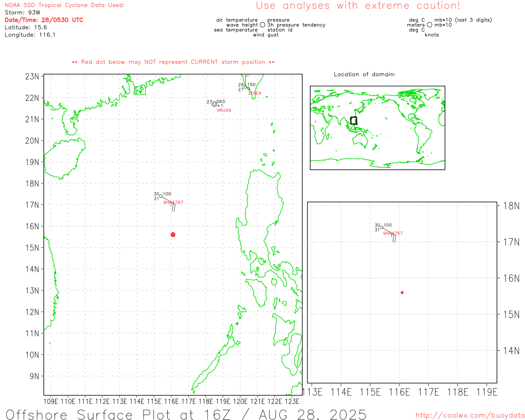
Task: Click '3h pressure tendency' legend label
Action: coord(297,25)
